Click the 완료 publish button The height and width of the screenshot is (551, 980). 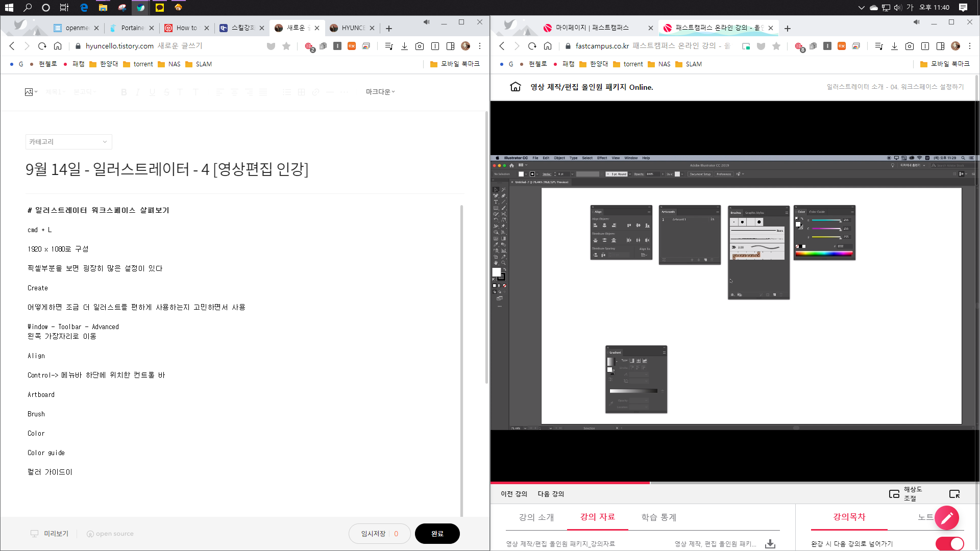click(x=437, y=534)
